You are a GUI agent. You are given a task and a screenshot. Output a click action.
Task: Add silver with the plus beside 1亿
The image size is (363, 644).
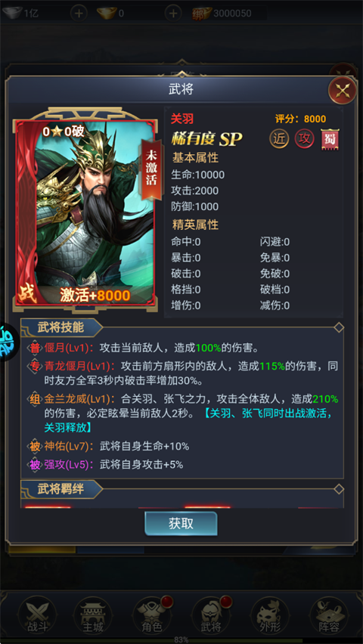[x=79, y=13]
